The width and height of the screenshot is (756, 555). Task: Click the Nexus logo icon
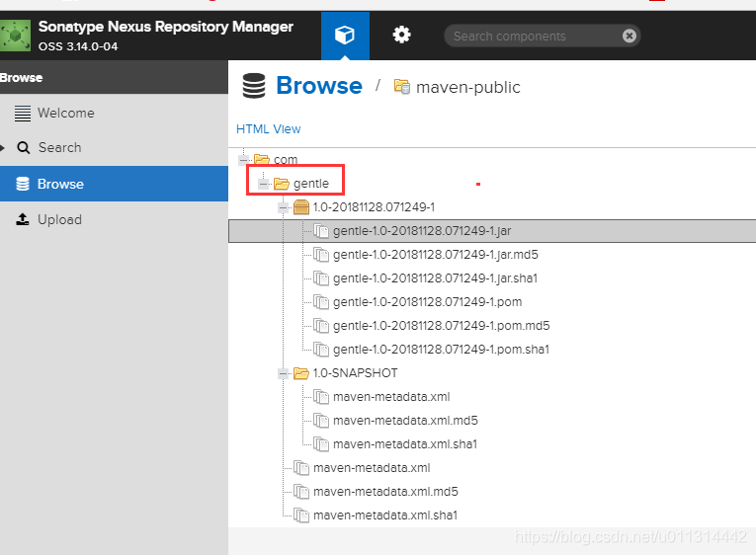(16, 36)
